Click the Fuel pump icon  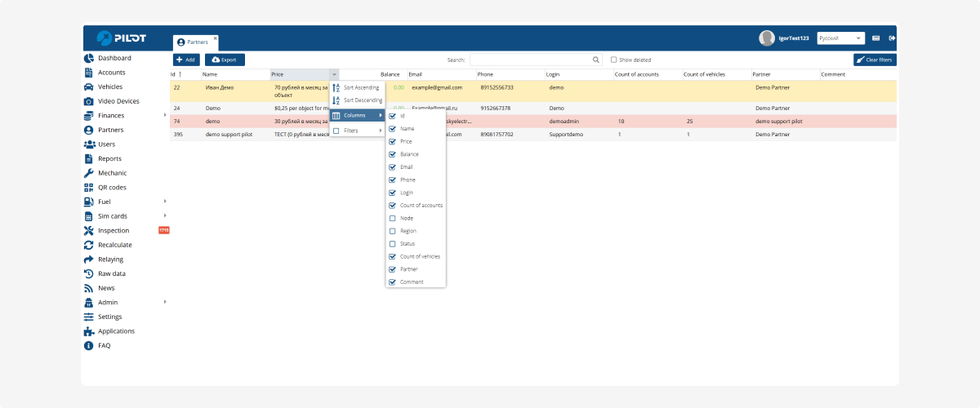[x=89, y=202]
